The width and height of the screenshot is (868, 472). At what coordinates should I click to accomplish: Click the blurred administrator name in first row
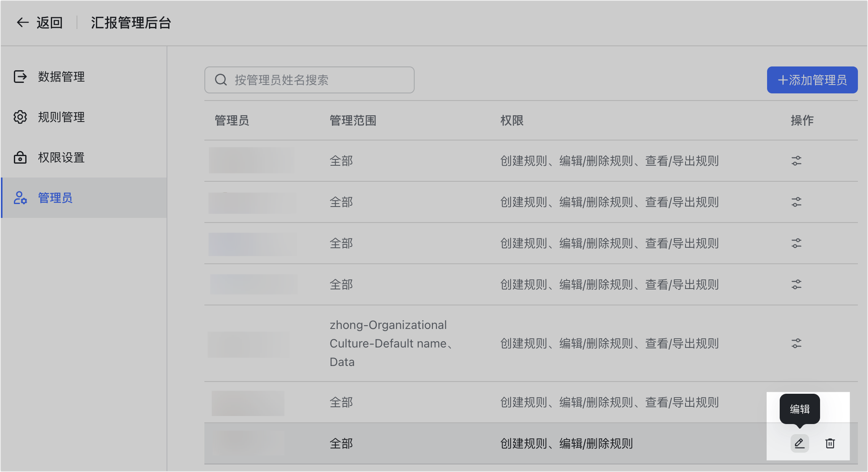(x=251, y=161)
